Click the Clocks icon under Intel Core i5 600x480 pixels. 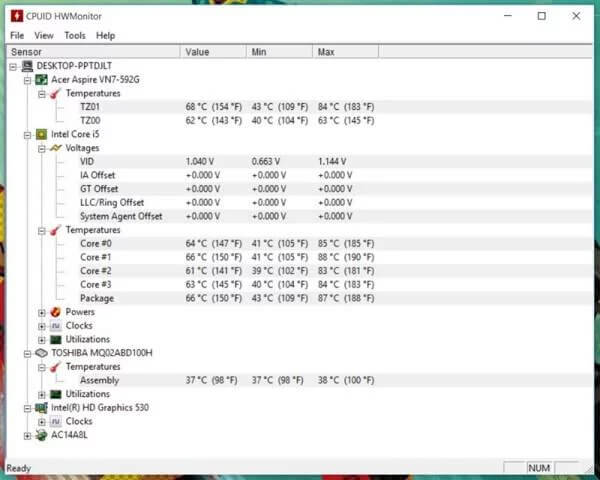[55, 326]
